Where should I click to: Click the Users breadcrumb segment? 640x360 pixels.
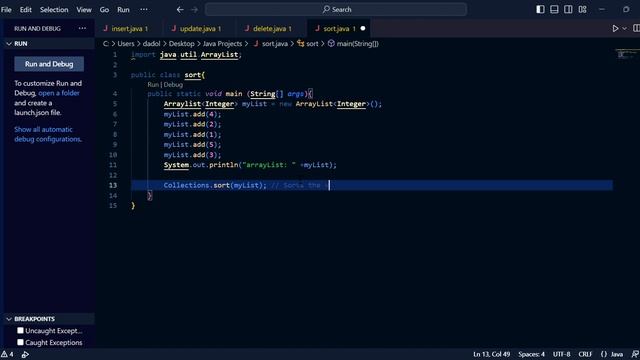click(x=126, y=43)
